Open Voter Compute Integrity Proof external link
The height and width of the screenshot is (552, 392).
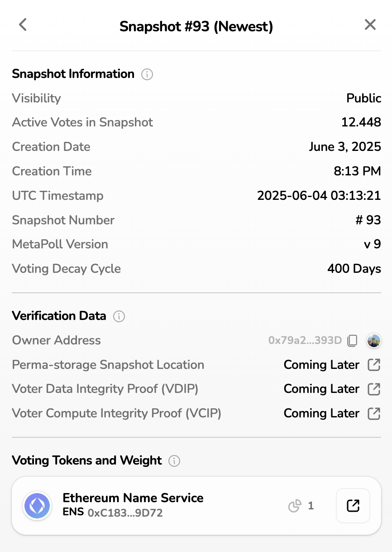point(374,413)
